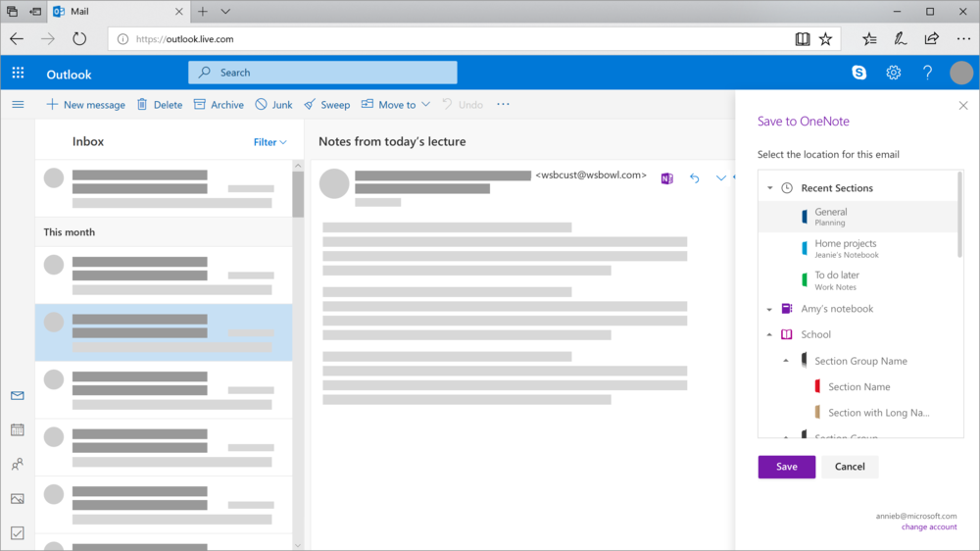Show tab previews chevron
Image resolution: width=980 pixels, height=551 pixels.
225,11
